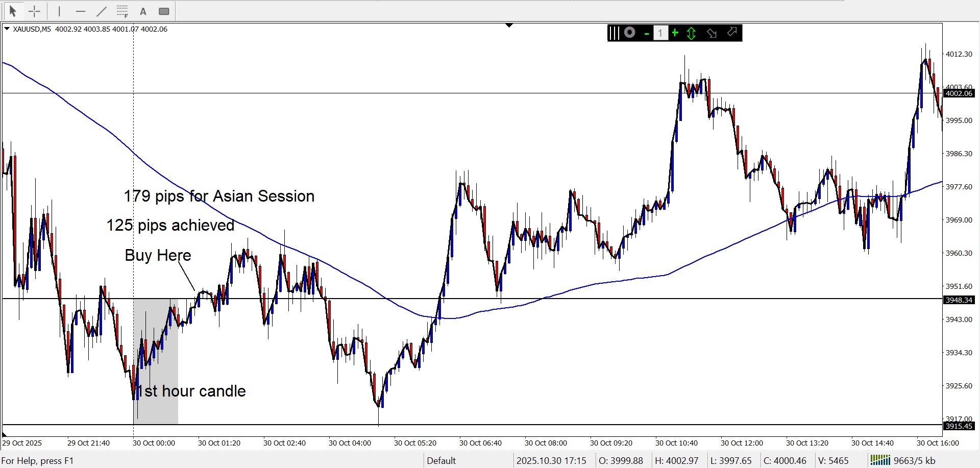Click the "O: 3999.88" status bar value
The height and width of the screenshot is (468, 980).
pyautogui.click(x=621, y=461)
